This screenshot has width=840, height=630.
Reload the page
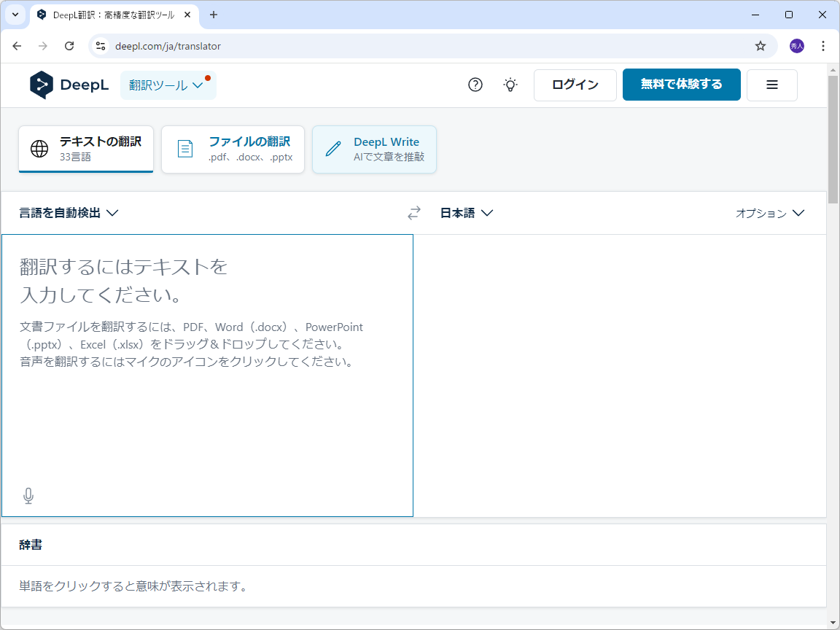69,45
